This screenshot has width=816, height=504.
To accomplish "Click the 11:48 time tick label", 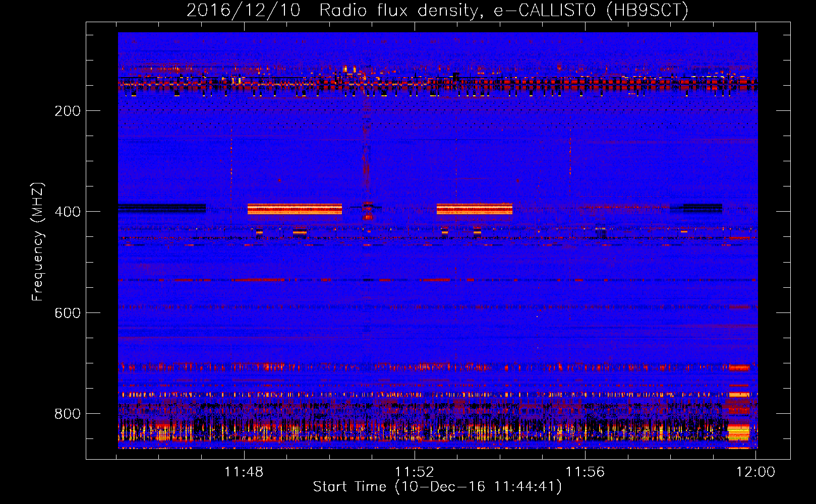I will pyautogui.click(x=244, y=472).
